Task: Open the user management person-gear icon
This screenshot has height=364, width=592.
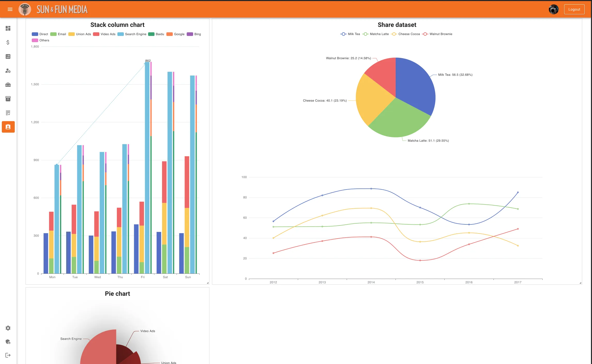Action: tap(8, 71)
